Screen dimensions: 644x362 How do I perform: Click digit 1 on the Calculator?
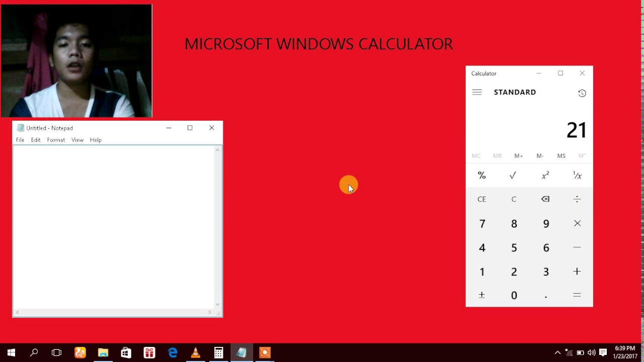[x=482, y=272]
